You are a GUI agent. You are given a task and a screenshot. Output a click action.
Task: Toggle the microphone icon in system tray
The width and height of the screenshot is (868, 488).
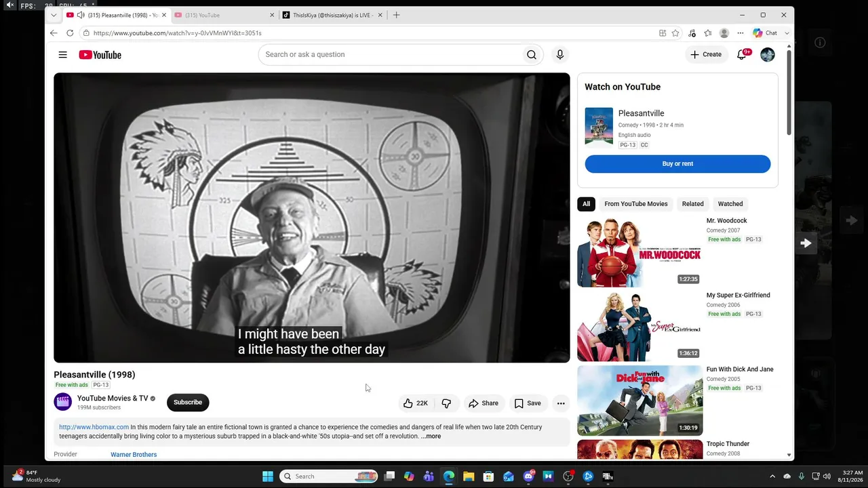click(802, 476)
